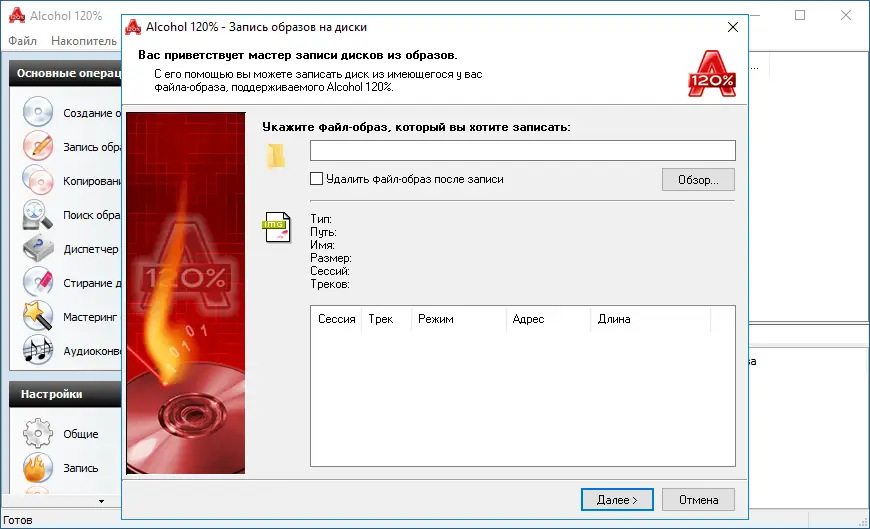The width and height of the screenshot is (870, 529).
Task: Select Мастеринг in the sidebar
Action: [90, 317]
